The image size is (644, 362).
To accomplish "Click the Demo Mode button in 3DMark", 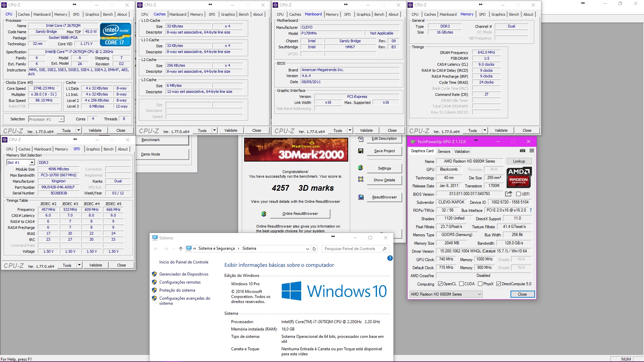I will [163, 154].
